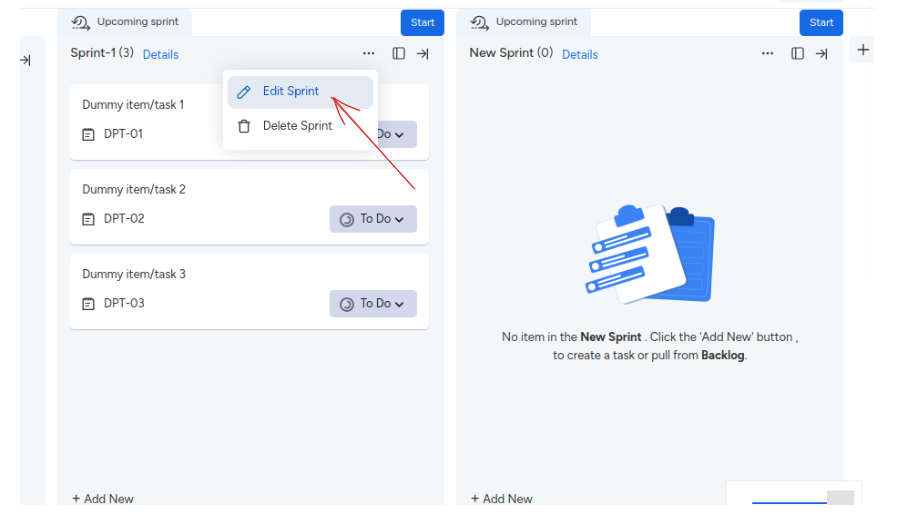906x524 pixels.
Task: Click the Edit Sprint menu option
Action: pos(290,92)
